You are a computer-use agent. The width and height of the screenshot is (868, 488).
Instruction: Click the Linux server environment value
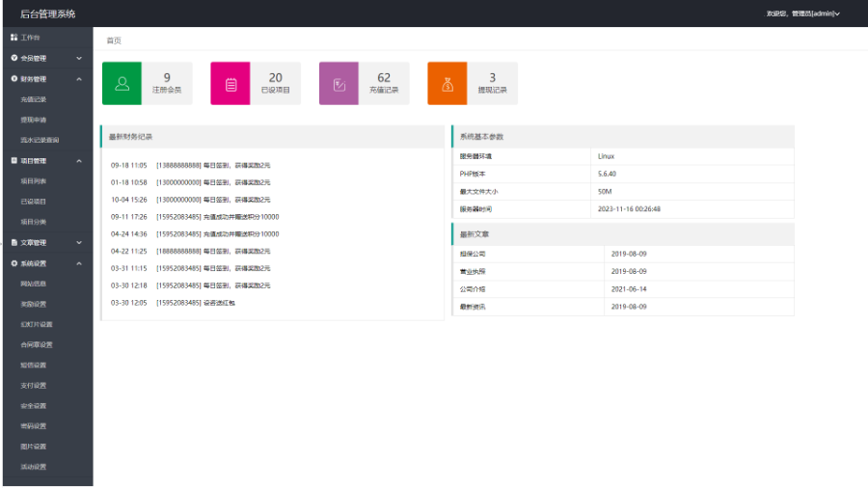coord(607,156)
